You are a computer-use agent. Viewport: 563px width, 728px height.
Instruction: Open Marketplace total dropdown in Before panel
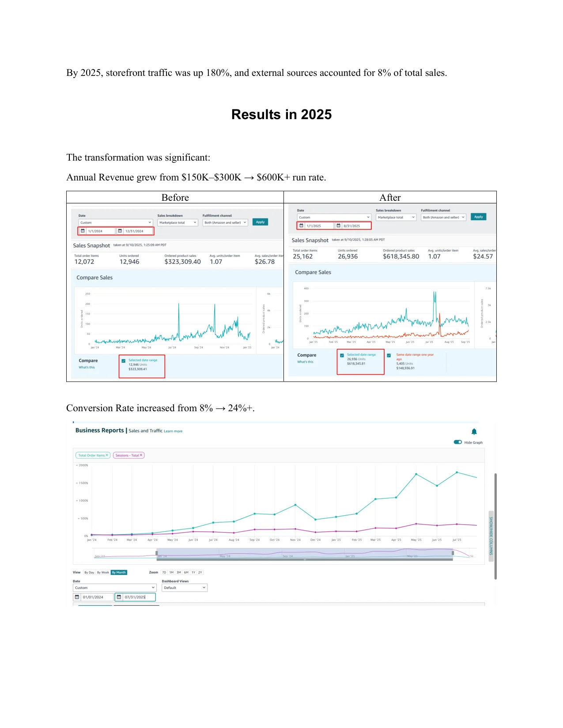[178, 222]
